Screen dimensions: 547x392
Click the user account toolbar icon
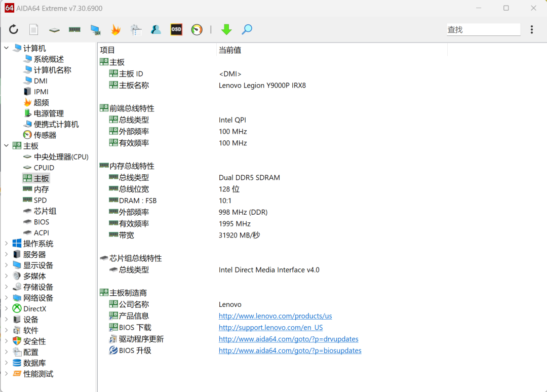coord(156,30)
